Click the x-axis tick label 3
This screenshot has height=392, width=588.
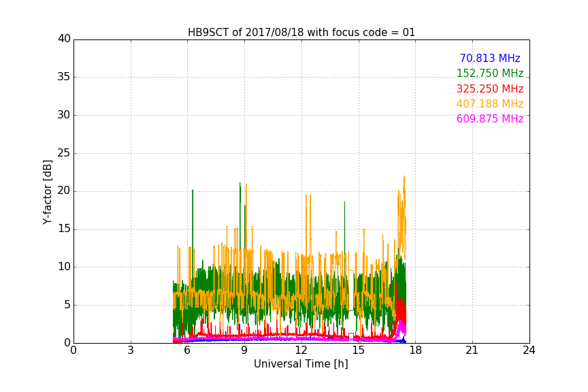[x=131, y=350]
